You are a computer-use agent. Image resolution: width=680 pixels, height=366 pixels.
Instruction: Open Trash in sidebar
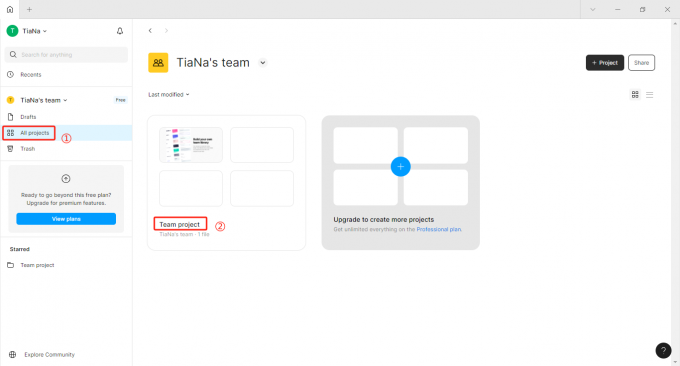click(27, 149)
